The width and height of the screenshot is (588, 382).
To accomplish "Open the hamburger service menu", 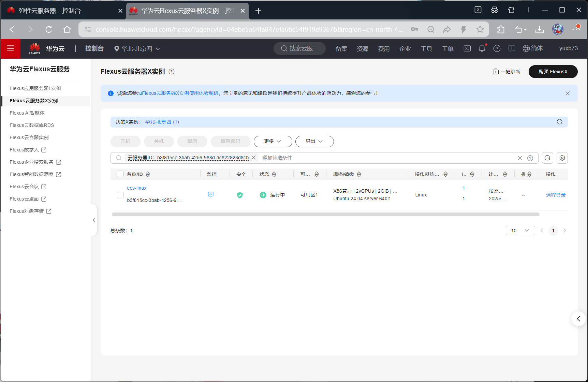I will click(11, 48).
